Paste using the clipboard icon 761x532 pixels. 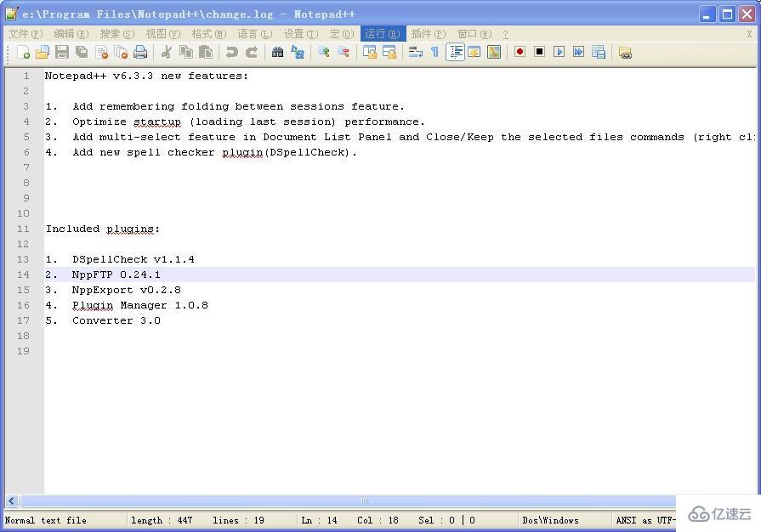(206, 53)
